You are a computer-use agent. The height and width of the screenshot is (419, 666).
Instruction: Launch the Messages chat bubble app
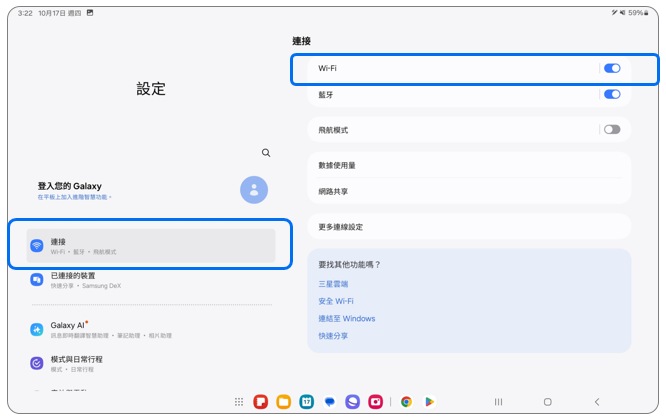click(x=330, y=402)
